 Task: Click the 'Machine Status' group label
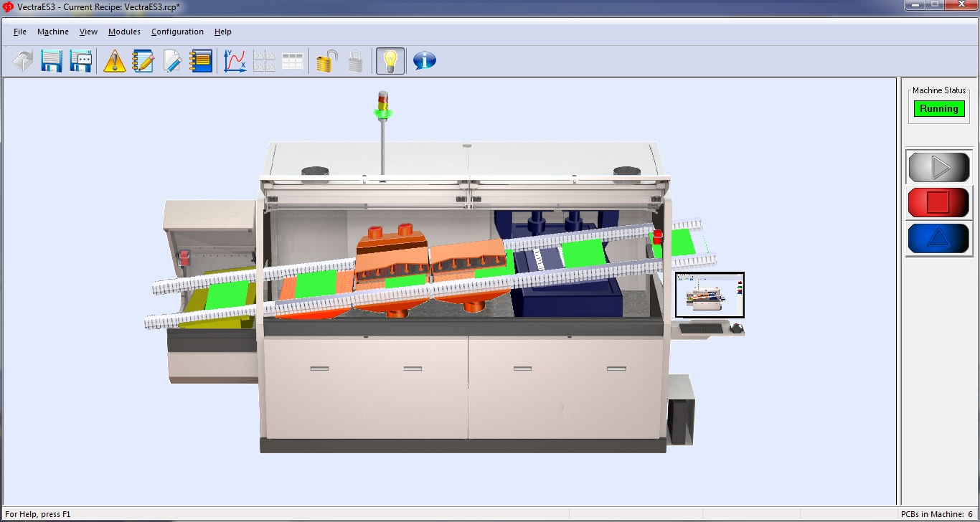[x=939, y=91]
